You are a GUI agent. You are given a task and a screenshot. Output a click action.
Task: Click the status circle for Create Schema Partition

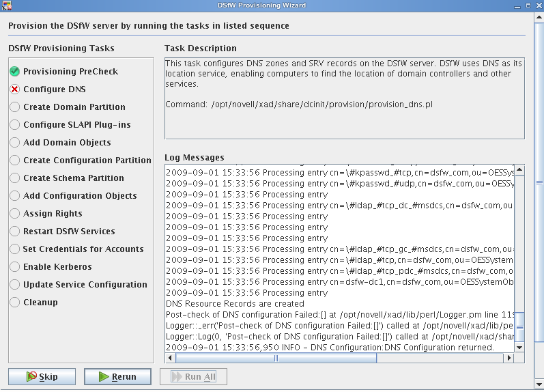(14, 178)
